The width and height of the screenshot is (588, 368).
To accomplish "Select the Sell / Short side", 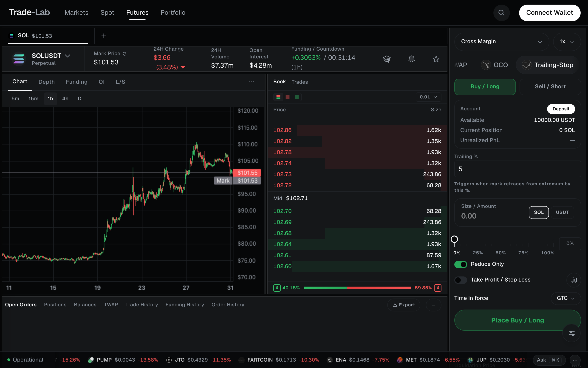I will point(550,87).
